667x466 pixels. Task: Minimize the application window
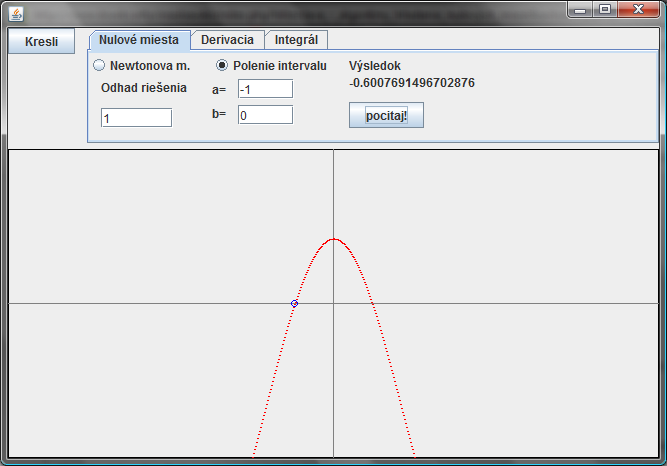click(580, 10)
